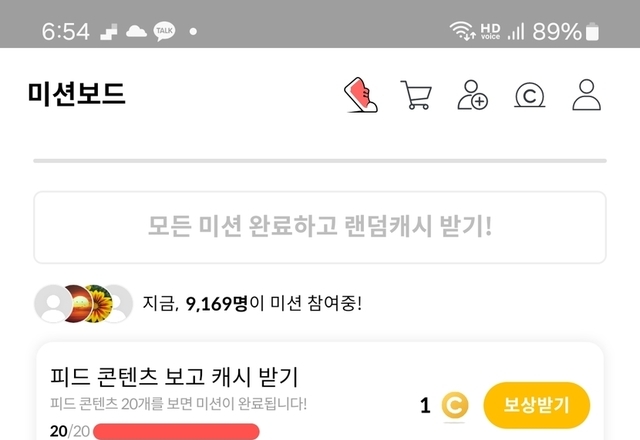Viewport: 640px width, 440px height.
Task: Tap the 미션보드 page title
Action: click(x=77, y=93)
